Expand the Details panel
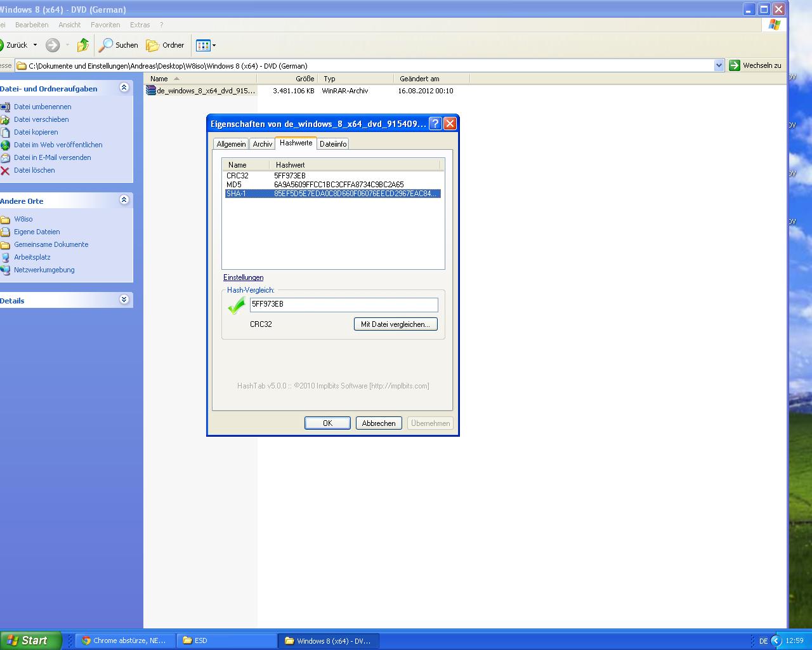The width and height of the screenshot is (812, 650). coord(124,300)
